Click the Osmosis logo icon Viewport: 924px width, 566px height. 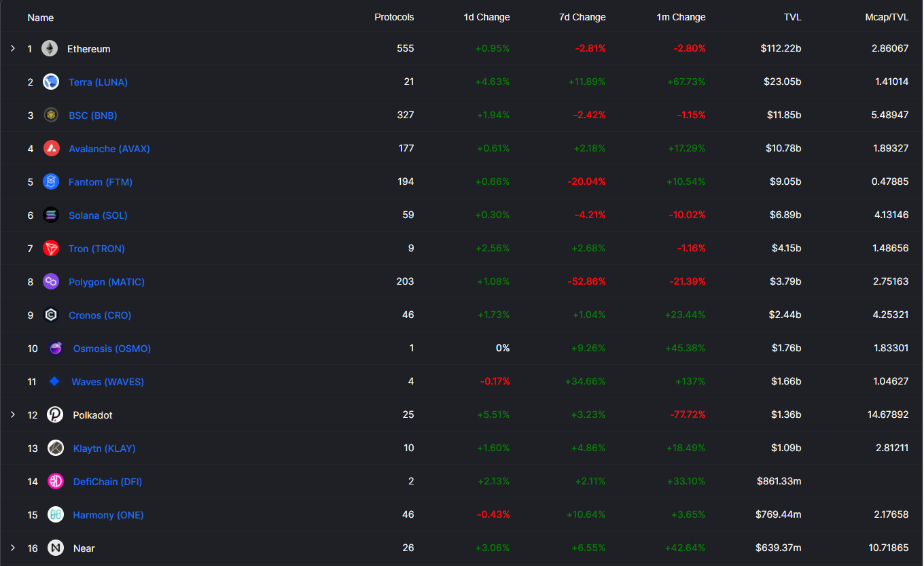point(56,348)
